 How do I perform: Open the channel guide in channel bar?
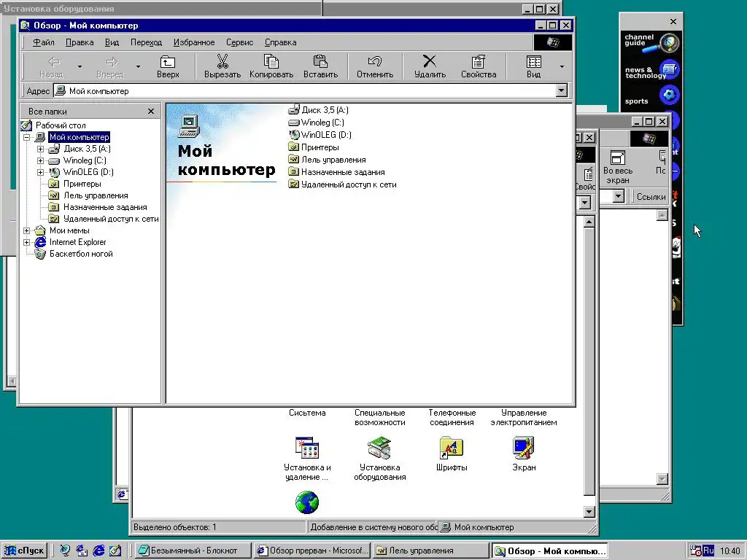click(651, 42)
